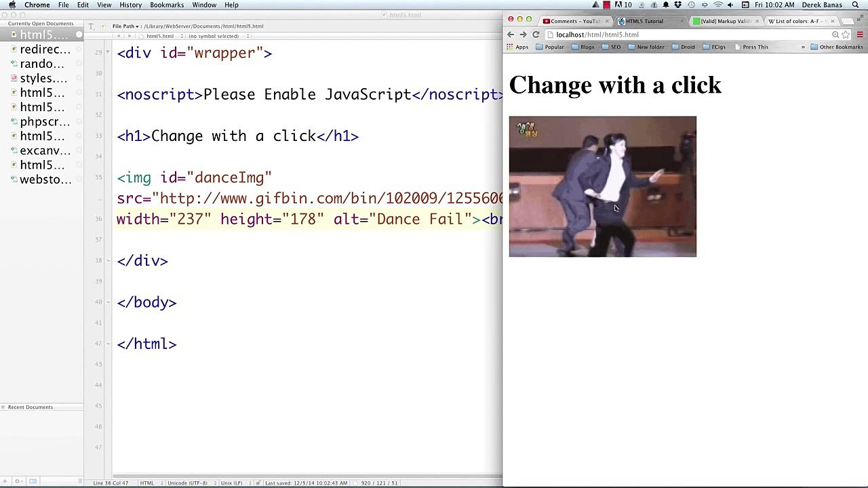Click the Time Machine clock icon
The width and height of the screenshot is (868, 488).
point(691,5)
